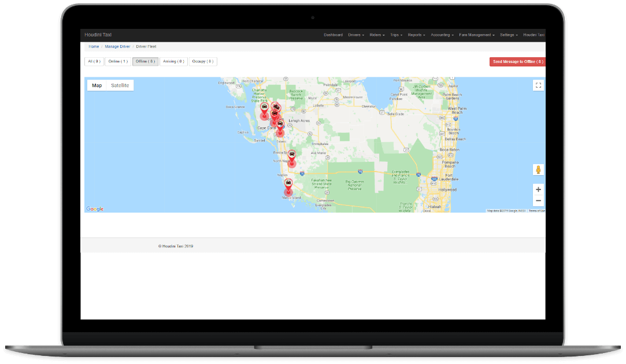Expand the Riders dropdown menu
The height and width of the screenshot is (364, 626).
pos(377,35)
